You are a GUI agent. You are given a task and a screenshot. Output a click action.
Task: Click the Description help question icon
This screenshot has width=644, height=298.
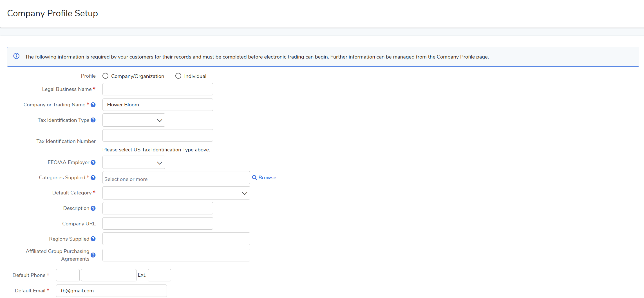tap(93, 208)
